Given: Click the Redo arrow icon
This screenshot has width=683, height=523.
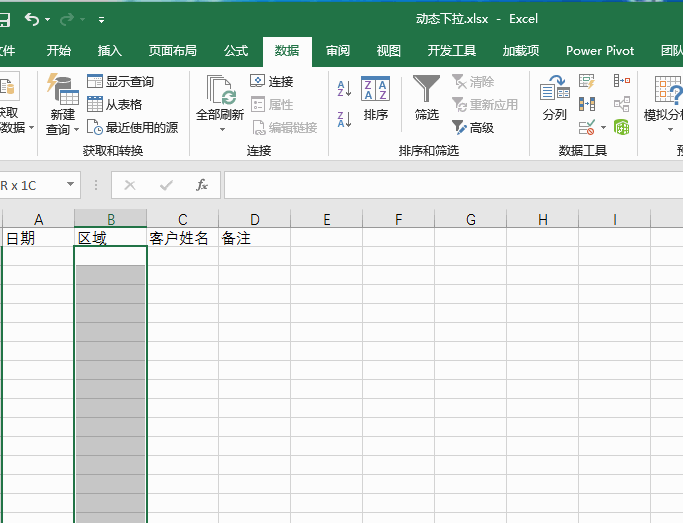Looking at the screenshot, I should (x=67, y=19).
